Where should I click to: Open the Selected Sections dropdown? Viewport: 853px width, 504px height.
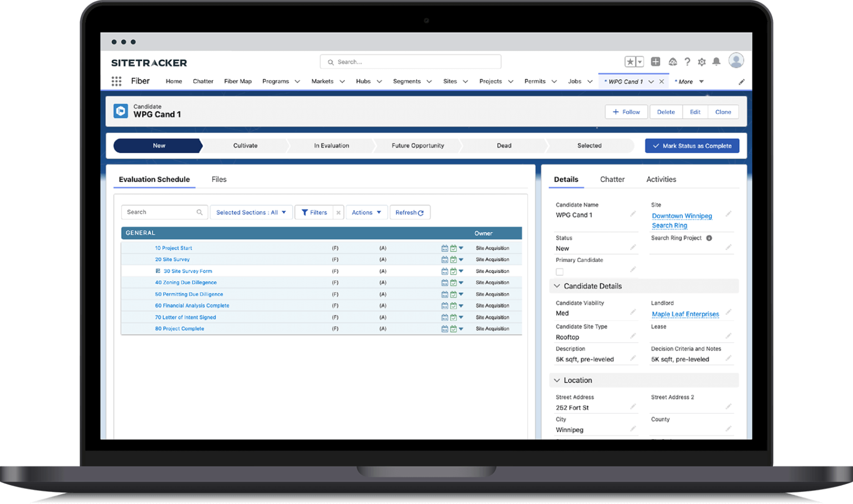pos(251,212)
